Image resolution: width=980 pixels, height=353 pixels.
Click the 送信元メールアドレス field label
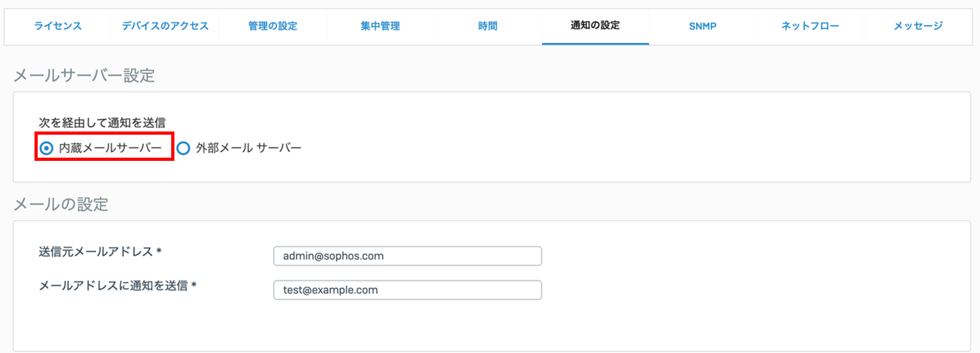100,252
